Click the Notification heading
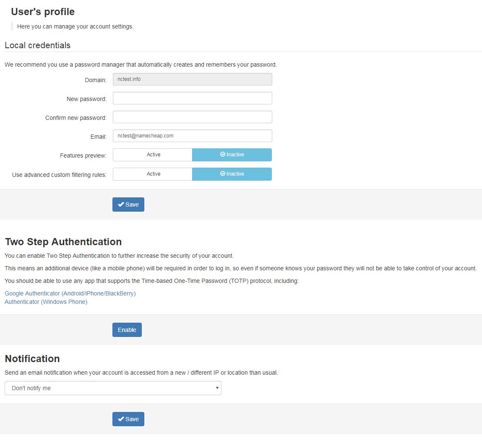Screen dimensions: 482x448 tap(32, 359)
